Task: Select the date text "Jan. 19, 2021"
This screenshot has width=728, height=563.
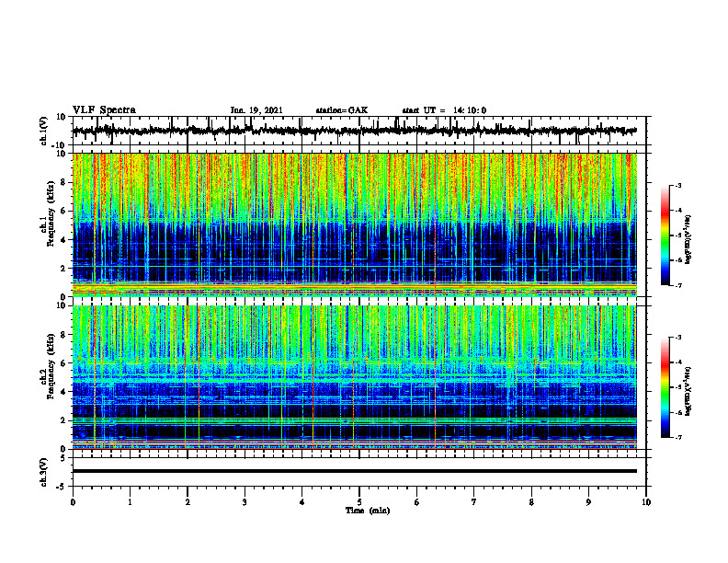Action: 256,110
